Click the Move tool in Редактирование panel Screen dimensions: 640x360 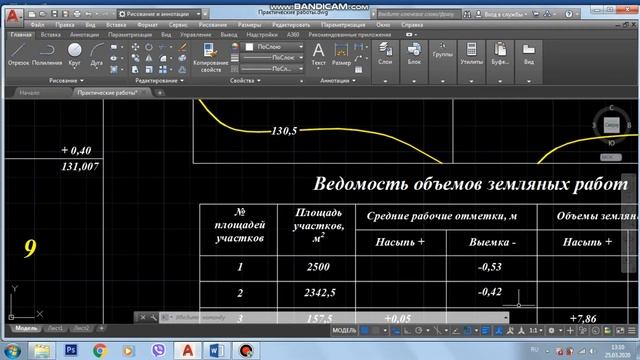136,47
